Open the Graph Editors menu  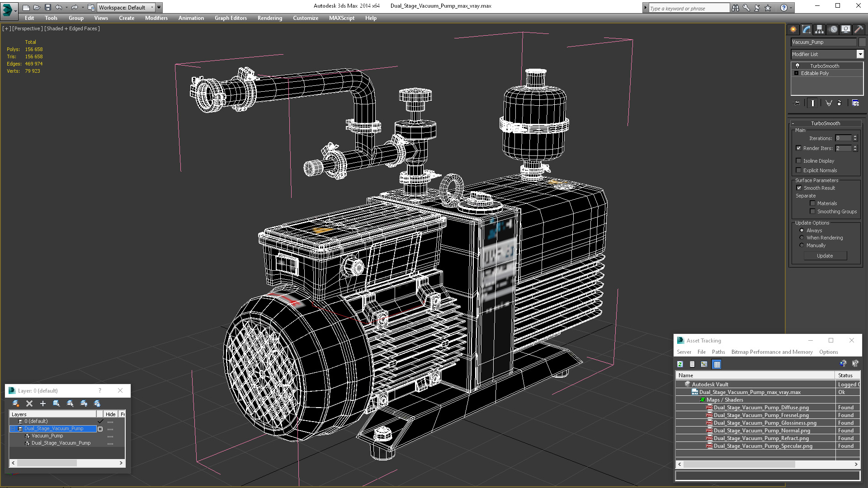pos(231,18)
